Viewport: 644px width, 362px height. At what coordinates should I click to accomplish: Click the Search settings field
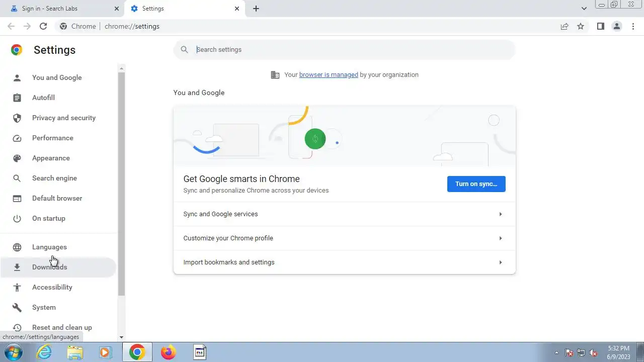[x=345, y=49]
